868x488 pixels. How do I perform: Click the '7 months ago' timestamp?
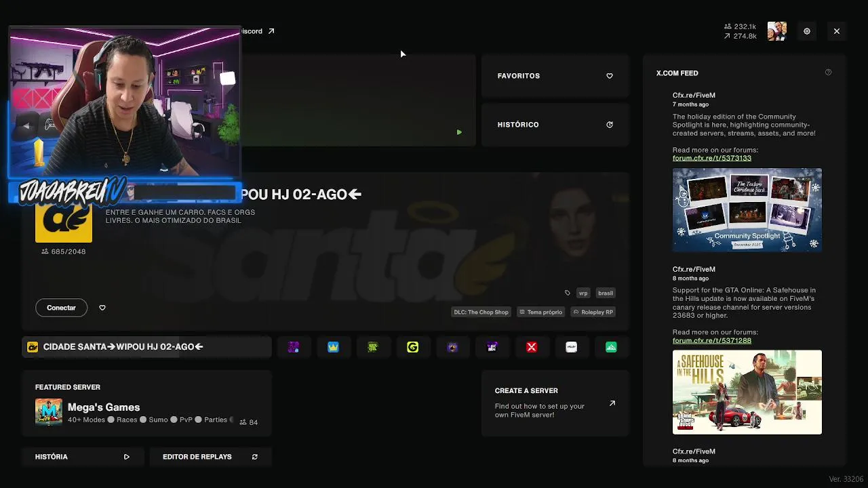pos(690,104)
